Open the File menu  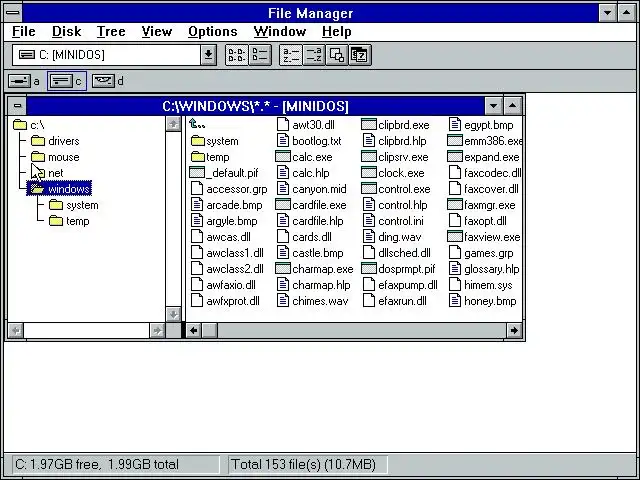point(24,31)
